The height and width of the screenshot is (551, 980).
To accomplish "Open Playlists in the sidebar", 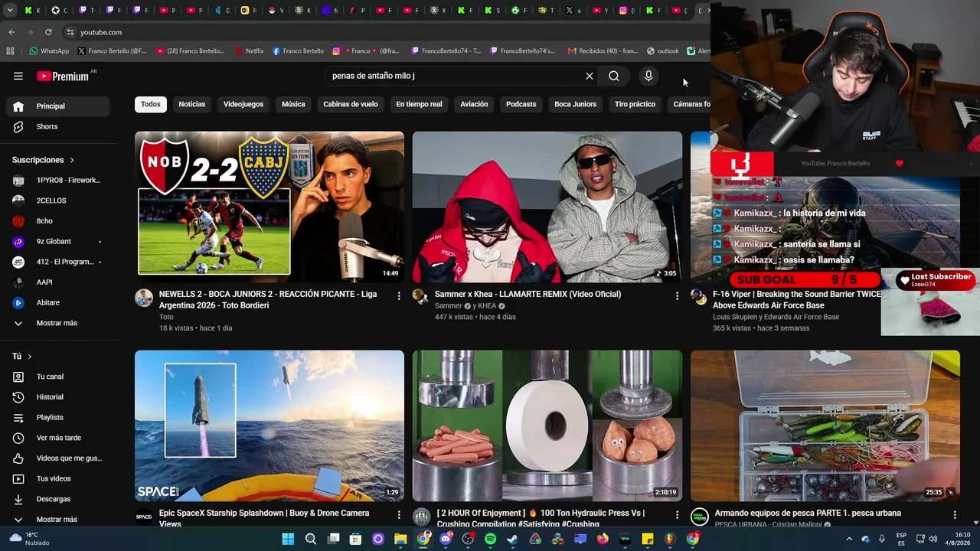I will click(58, 417).
